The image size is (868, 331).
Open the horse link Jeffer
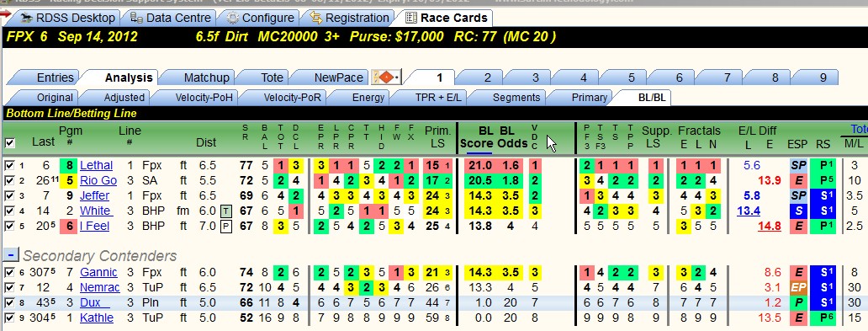[x=95, y=195]
